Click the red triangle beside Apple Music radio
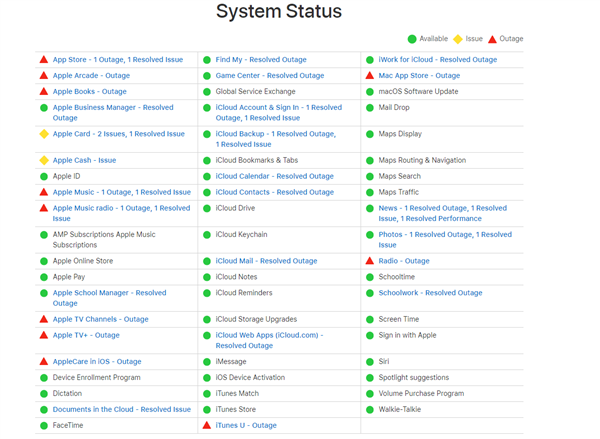 click(x=44, y=208)
